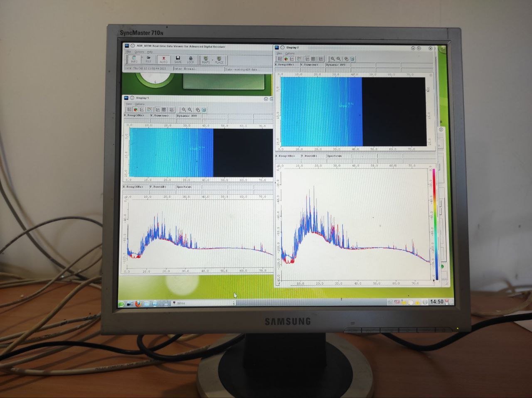Click the Local date and time status field
This screenshot has height=398, width=532.
[148, 68]
